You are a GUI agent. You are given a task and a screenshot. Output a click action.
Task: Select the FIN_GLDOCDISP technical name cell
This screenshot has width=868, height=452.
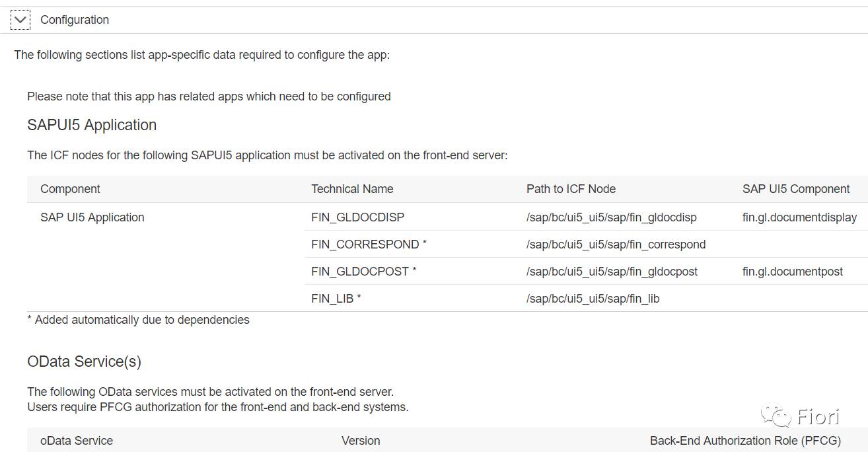coord(357,217)
